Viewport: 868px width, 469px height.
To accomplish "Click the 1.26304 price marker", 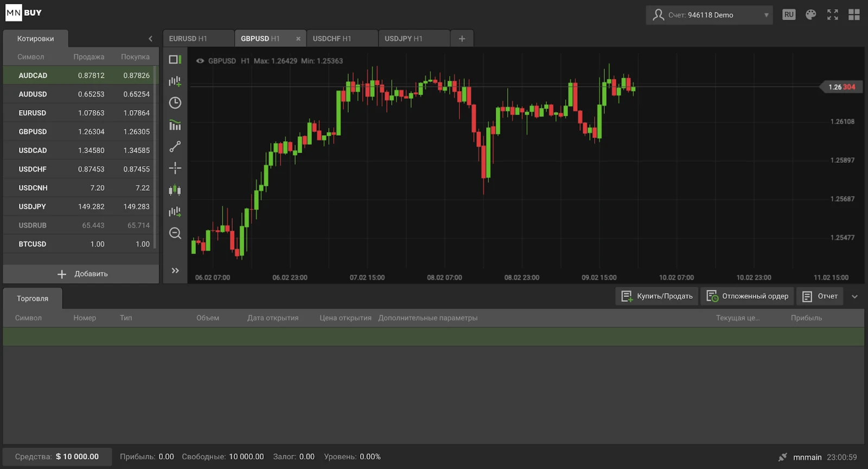I will (x=841, y=87).
